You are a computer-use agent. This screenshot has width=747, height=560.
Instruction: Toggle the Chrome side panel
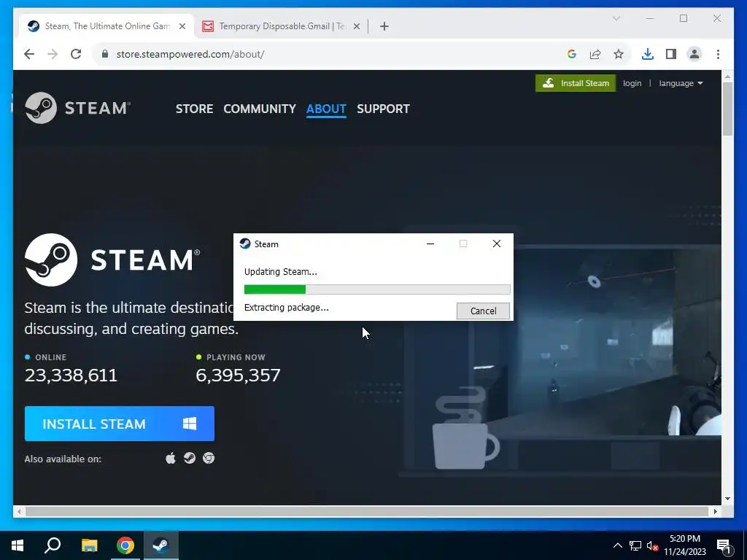671,54
